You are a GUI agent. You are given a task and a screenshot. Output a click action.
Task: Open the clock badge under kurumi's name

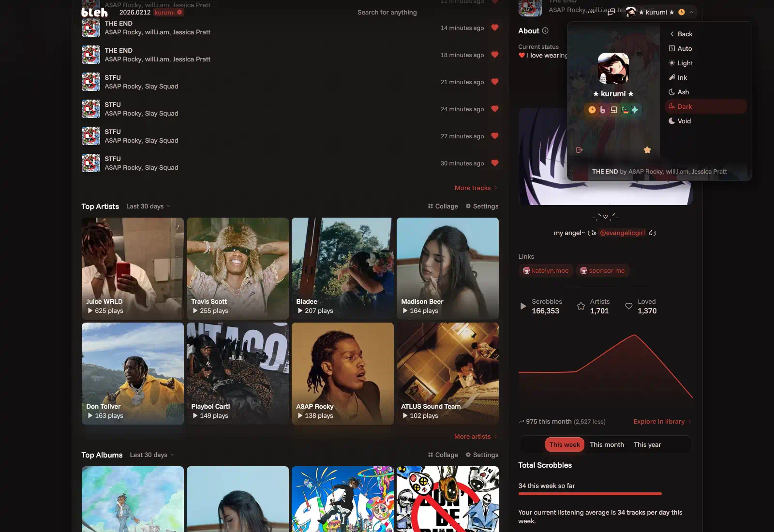(x=591, y=110)
